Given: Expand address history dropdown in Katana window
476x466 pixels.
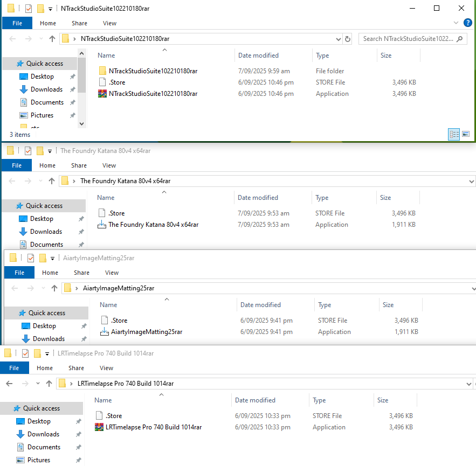Looking at the screenshot, I should tap(471, 182).
